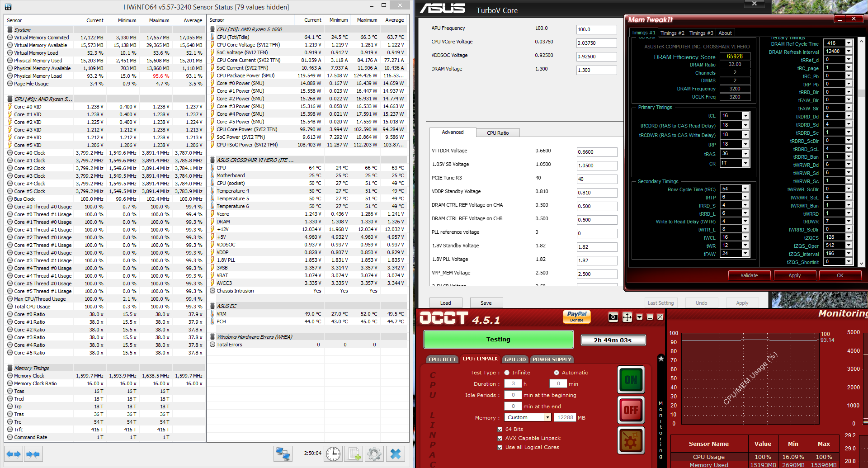Click the Mem TweakIt scrollbar down arrow
868x468 pixels.
pos(861,263)
